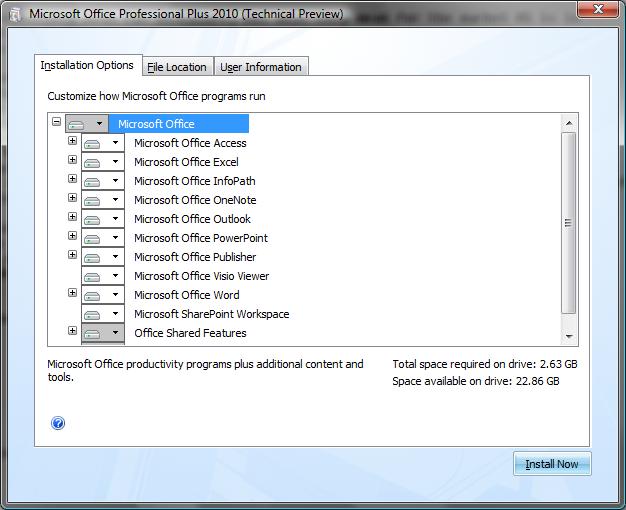626x510 pixels.
Task: Expand the Microsoft Office OneNote node
Action: 72,198
